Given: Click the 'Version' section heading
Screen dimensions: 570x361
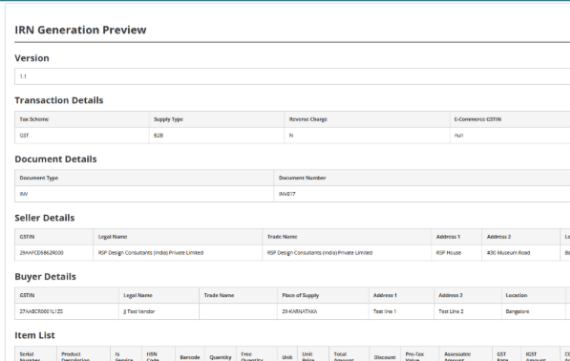Looking at the screenshot, I should pos(32,58).
